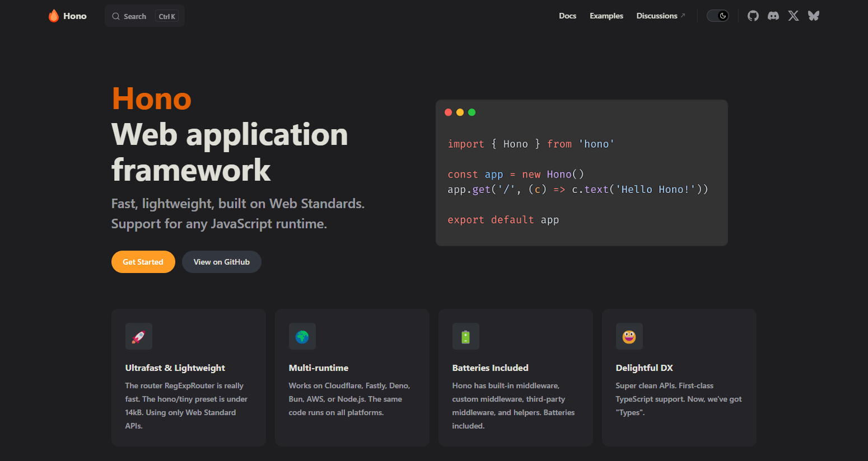Click the rocket icon in Ultrafast card
This screenshot has width=868, height=461.
[x=138, y=336]
